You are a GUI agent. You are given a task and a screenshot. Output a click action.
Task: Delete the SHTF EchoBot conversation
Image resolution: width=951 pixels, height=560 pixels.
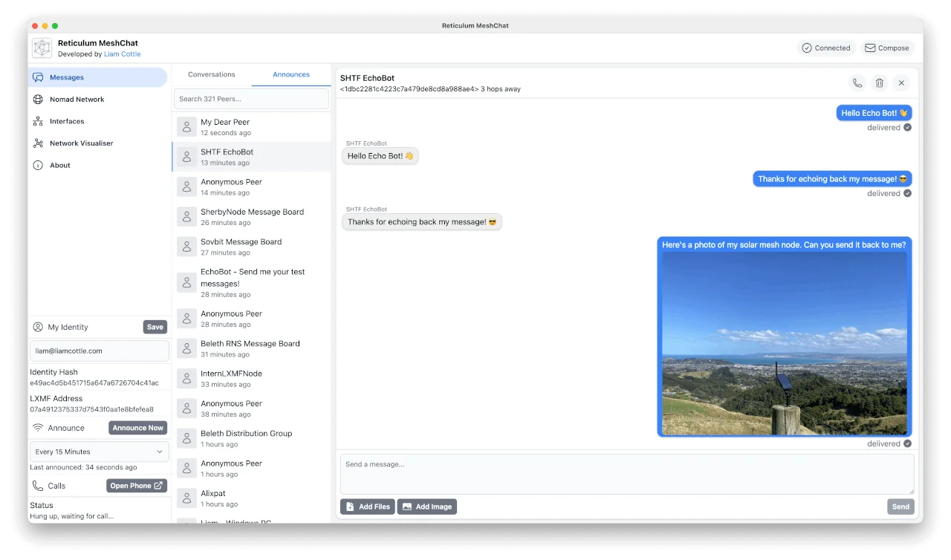(x=880, y=82)
